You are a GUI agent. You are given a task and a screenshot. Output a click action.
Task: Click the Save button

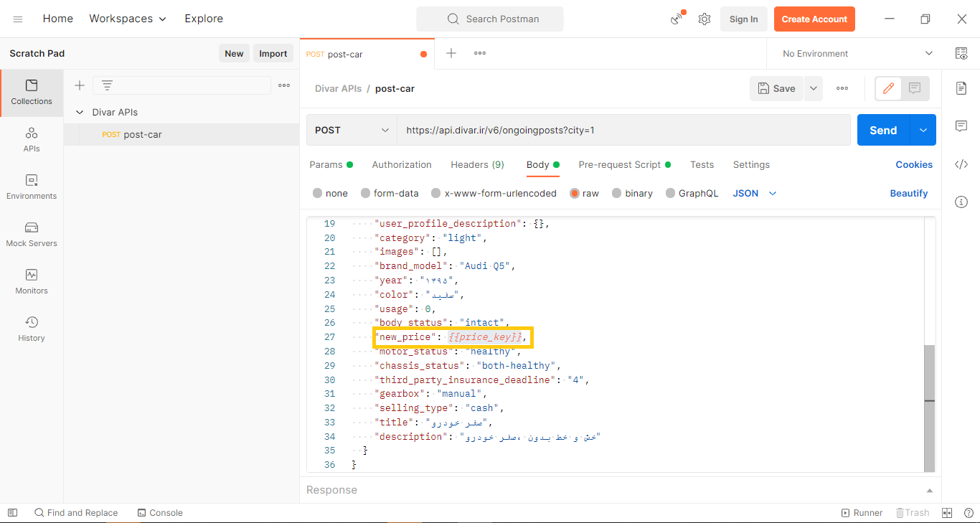777,88
